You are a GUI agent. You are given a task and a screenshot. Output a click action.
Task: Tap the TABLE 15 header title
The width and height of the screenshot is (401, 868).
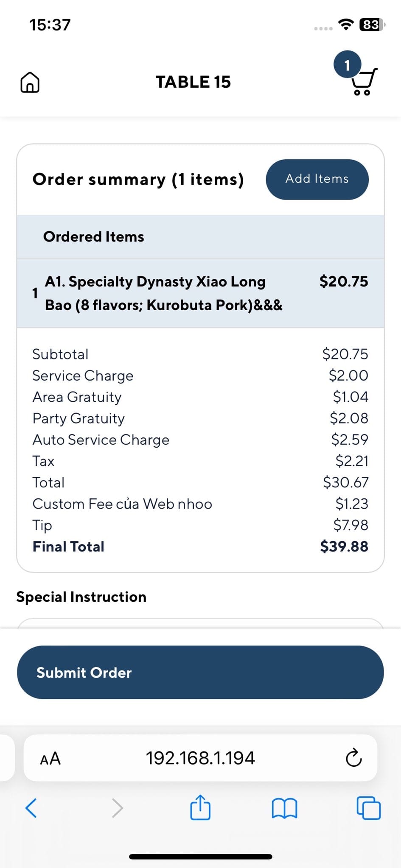[193, 82]
